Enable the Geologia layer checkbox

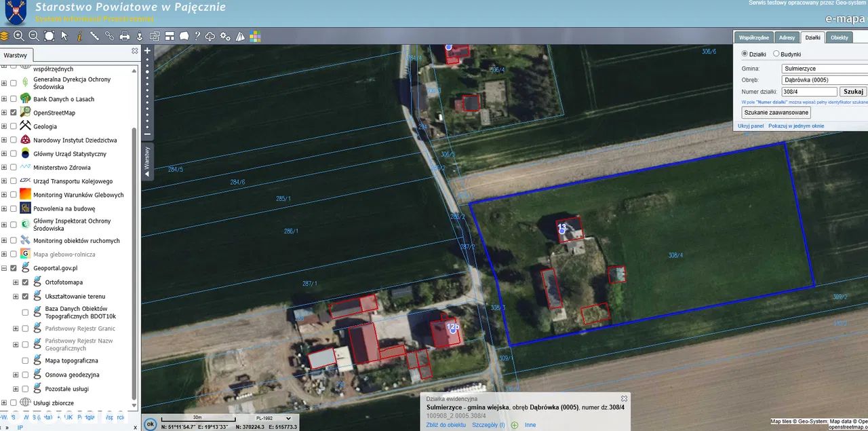point(13,126)
